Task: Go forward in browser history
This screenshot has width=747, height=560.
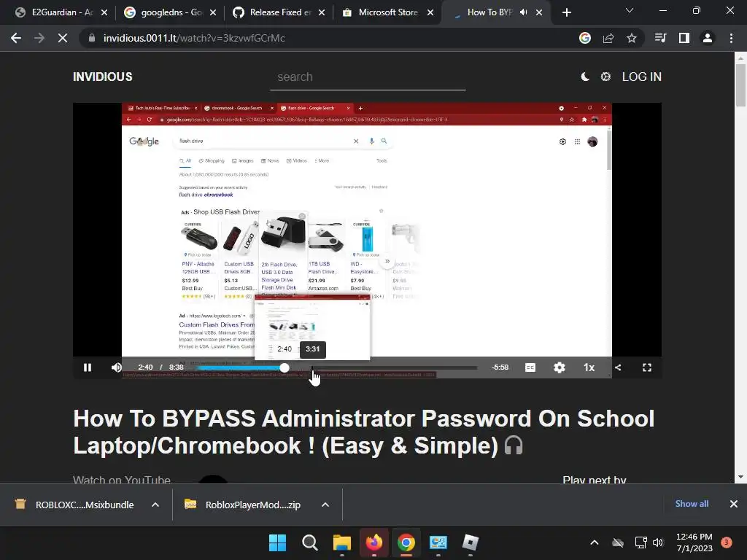Action: coord(39,38)
